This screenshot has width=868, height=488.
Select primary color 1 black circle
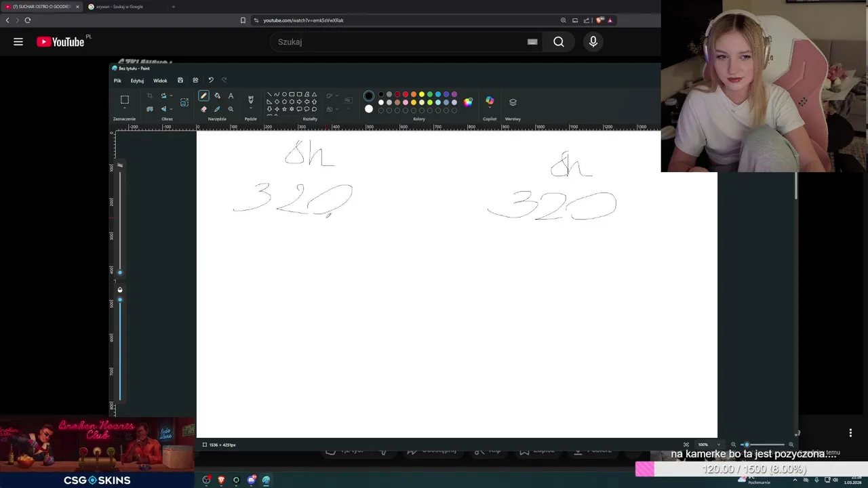[x=369, y=96]
